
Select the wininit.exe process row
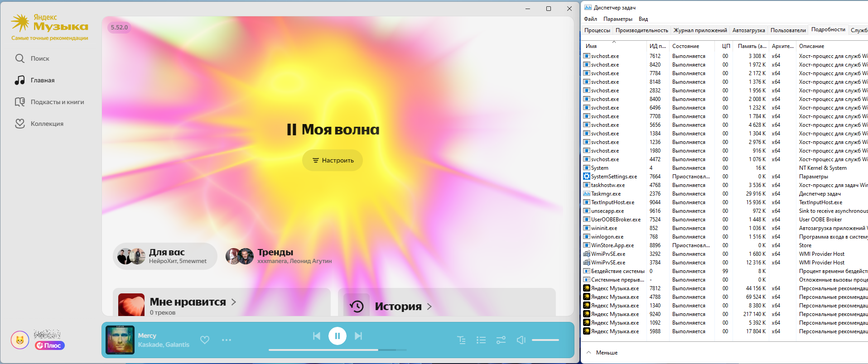[x=725, y=228]
